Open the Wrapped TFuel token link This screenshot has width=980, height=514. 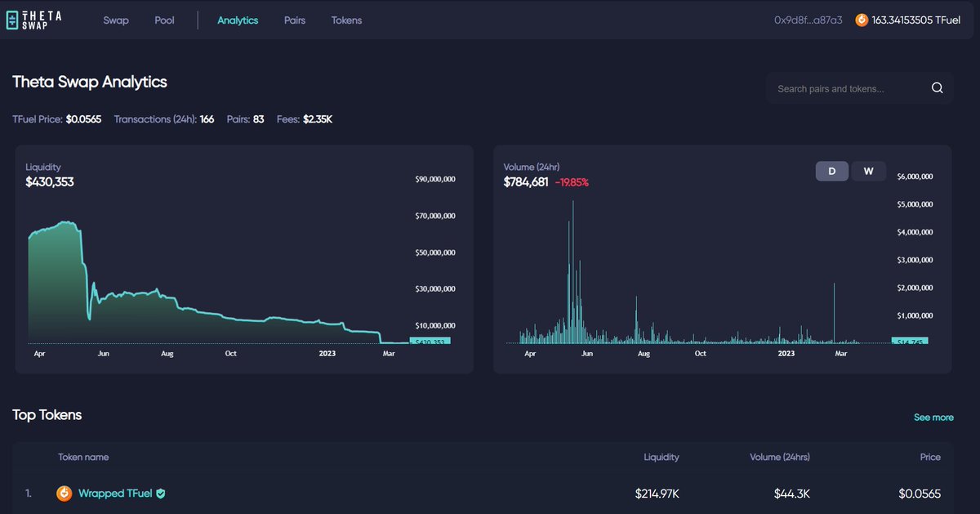point(115,494)
